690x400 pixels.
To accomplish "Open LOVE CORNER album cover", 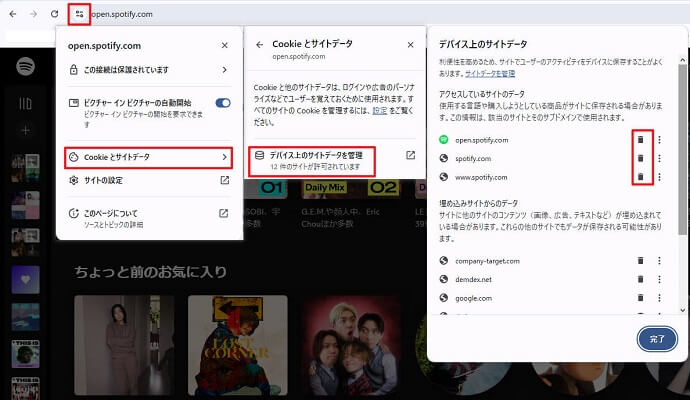I will point(238,345).
